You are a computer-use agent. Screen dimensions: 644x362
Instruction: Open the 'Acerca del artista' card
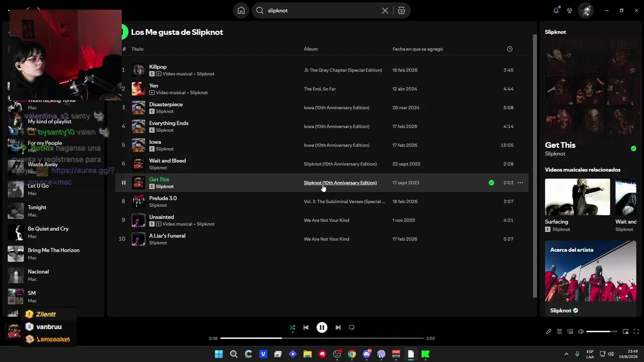[x=591, y=279]
